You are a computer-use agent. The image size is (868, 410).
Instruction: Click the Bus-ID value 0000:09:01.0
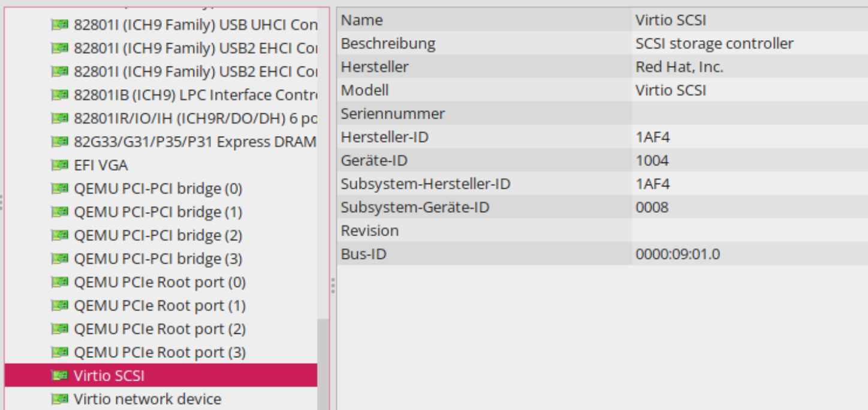click(677, 254)
